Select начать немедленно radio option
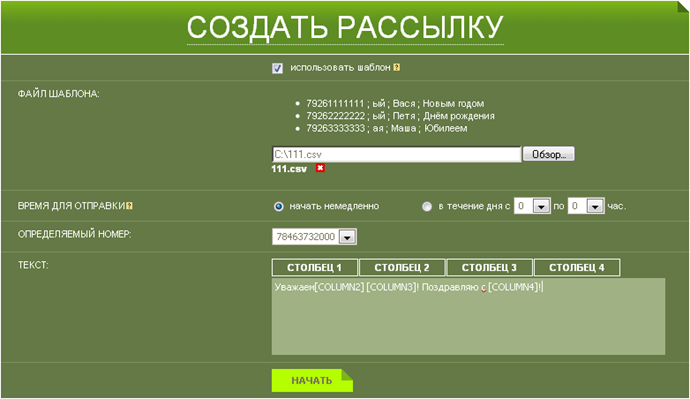This screenshot has height=399, width=690. click(279, 206)
